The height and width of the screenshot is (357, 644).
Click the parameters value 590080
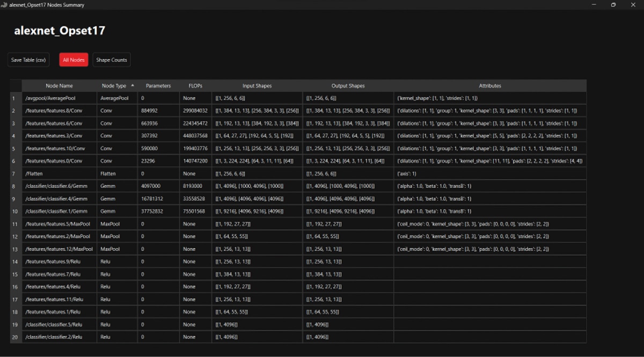tap(150, 148)
